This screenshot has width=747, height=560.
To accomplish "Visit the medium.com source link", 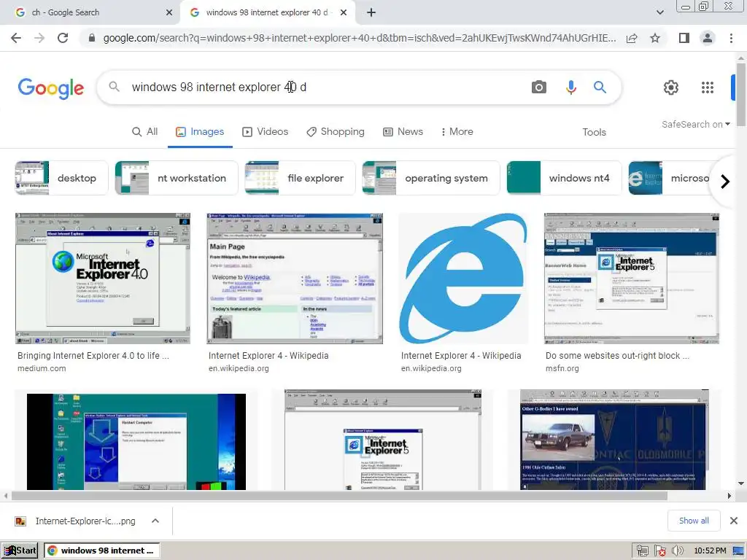I will coord(42,368).
